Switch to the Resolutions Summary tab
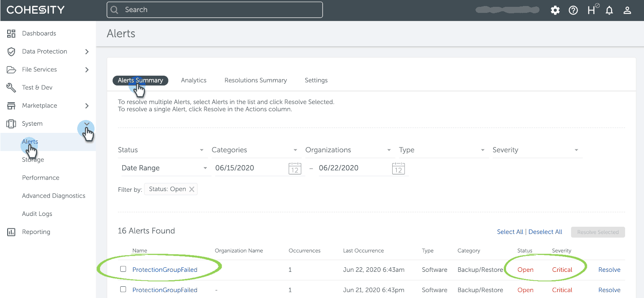 coord(255,81)
